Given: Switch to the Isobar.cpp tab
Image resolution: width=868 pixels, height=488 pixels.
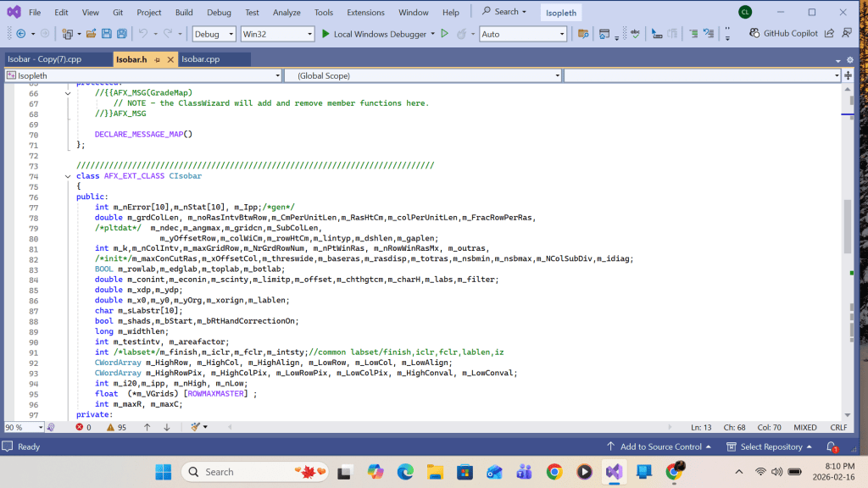Looking at the screenshot, I should click(x=201, y=59).
